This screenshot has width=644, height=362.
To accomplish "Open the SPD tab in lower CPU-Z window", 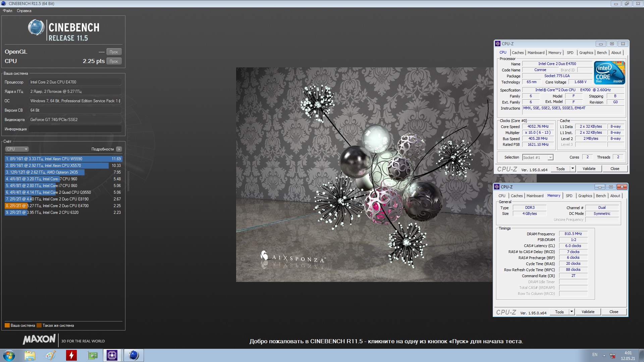I will point(569,196).
